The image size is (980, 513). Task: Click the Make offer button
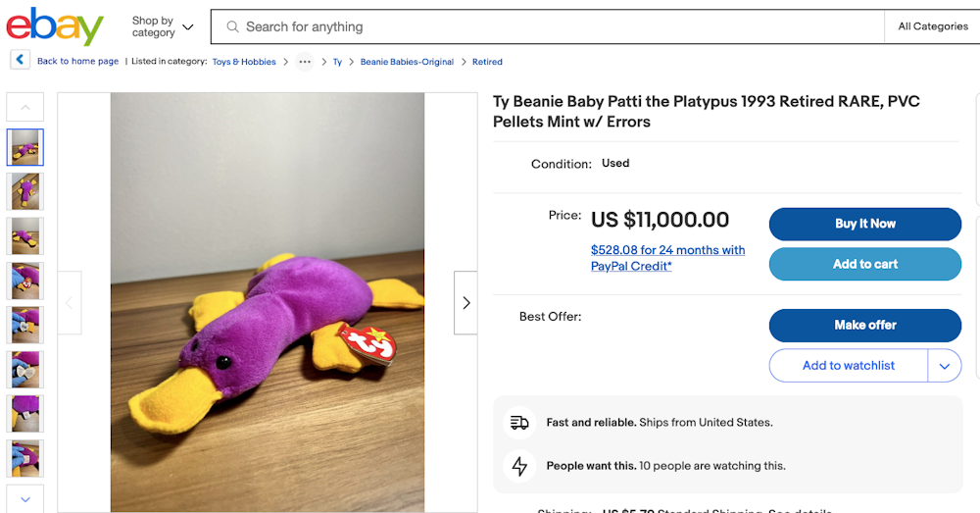coord(864,325)
